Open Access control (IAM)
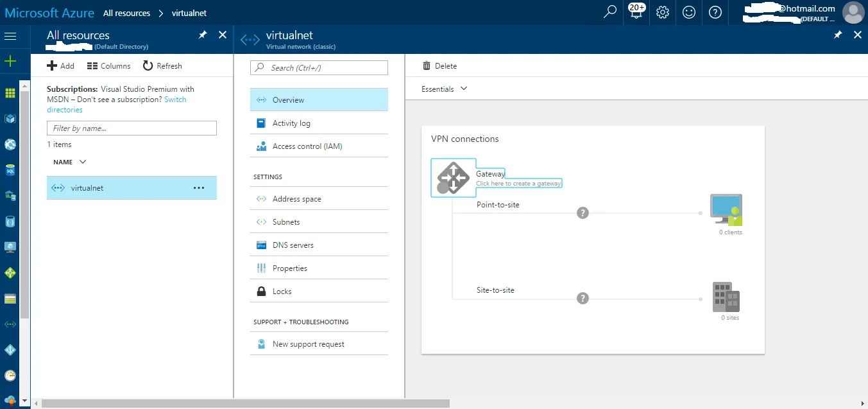Viewport: 868px width, 409px height. pos(319,146)
